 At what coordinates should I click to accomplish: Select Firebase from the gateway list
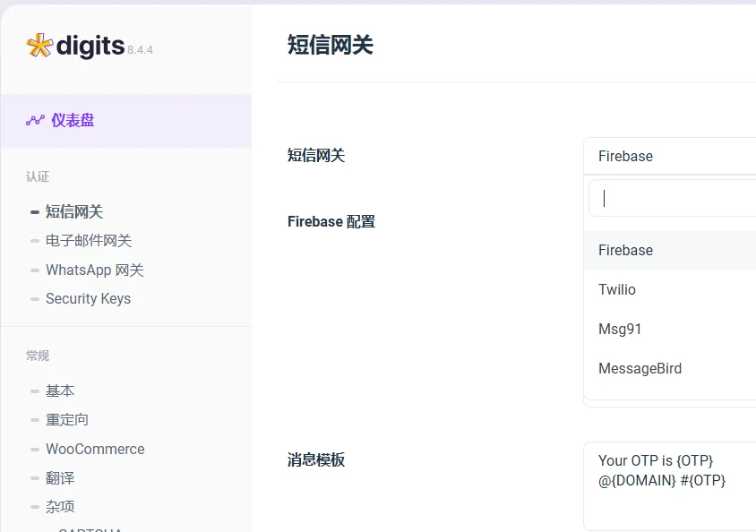click(625, 251)
